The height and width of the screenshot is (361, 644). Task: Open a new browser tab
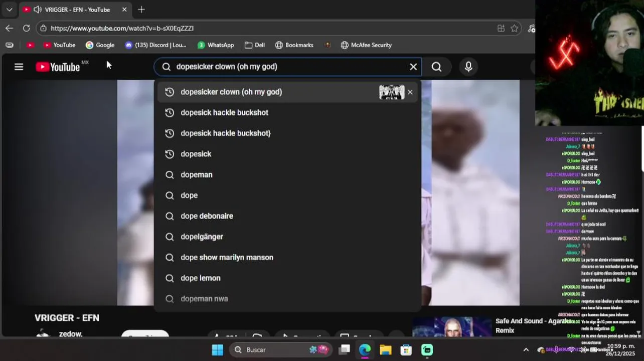pyautogui.click(x=141, y=10)
